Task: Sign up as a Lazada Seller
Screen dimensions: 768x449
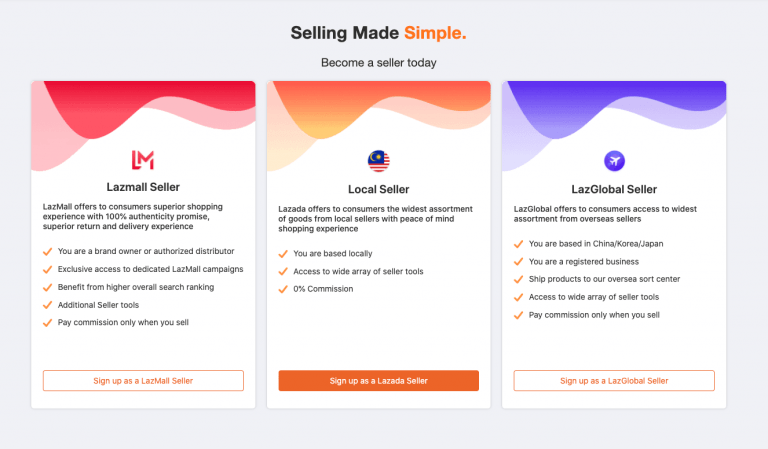Action: point(379,380)
